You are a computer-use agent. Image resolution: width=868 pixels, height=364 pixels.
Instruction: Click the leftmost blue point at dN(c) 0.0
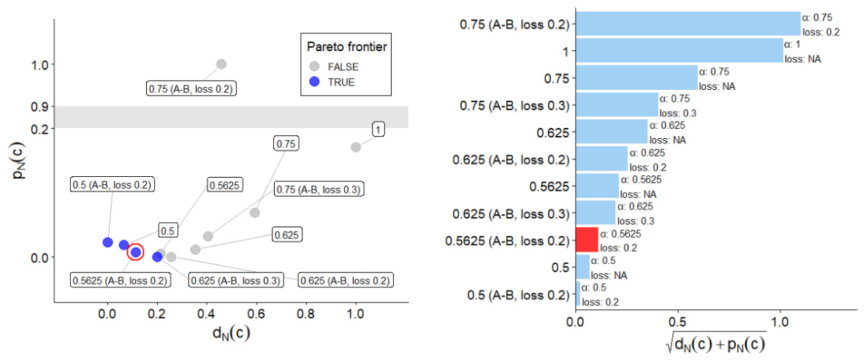pos(108,242)
